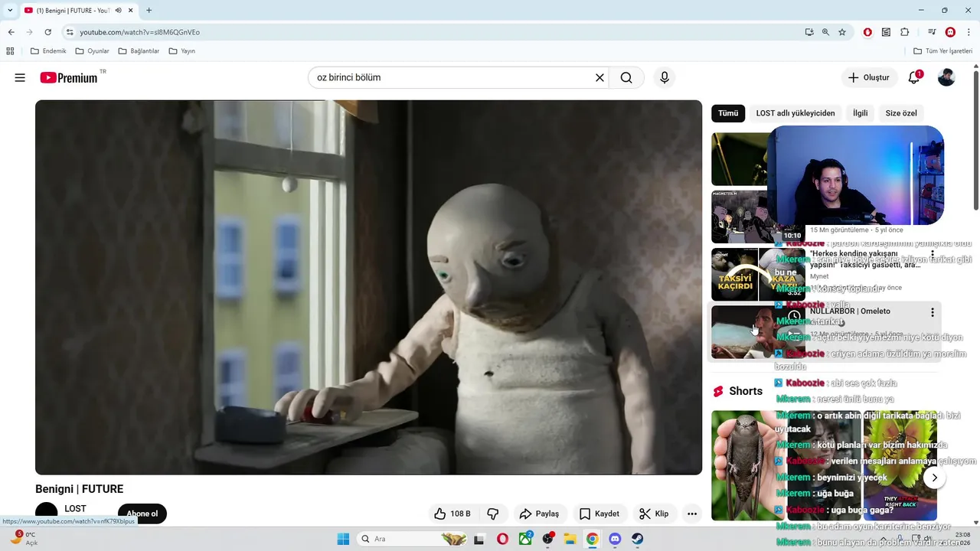The image size is (980, 551).
Task: Click the taskbar Ara search box
Action: 412,539
